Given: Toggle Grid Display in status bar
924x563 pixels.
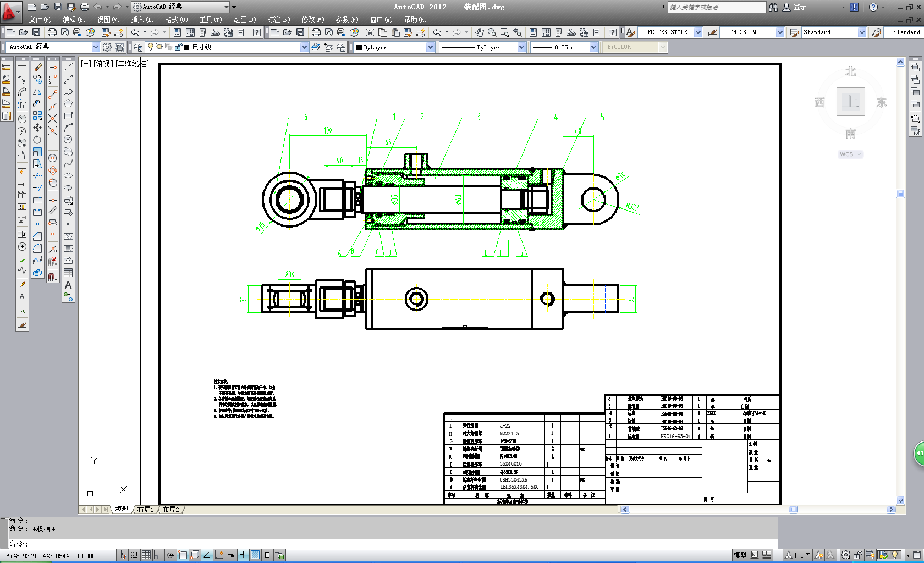Looking at the screenshot, I should (146, 555).
